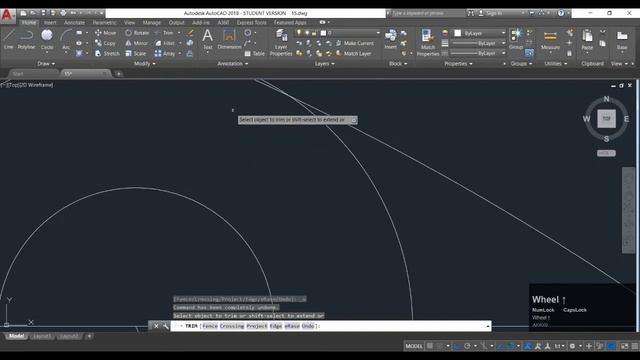This screenshot has height=360, width=640.
Task: Click Make Current layer button
Action: [355, 43]
